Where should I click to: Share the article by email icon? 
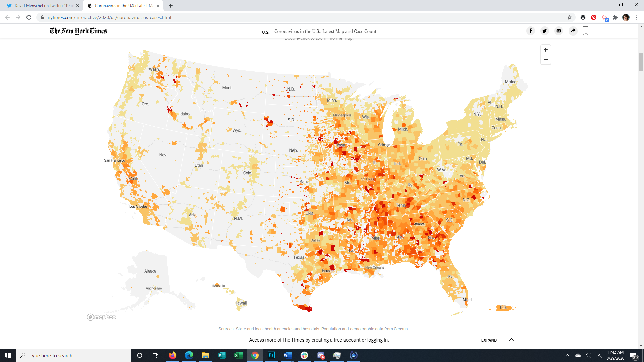[x=559, y=31]
